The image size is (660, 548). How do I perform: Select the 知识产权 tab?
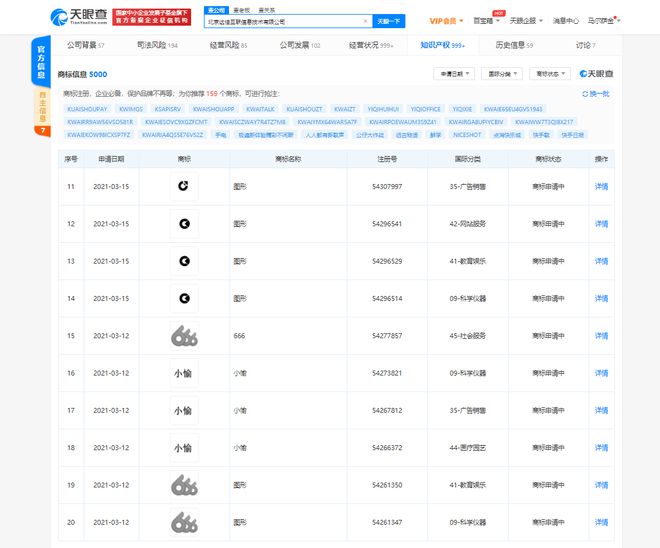pos(442,45)
